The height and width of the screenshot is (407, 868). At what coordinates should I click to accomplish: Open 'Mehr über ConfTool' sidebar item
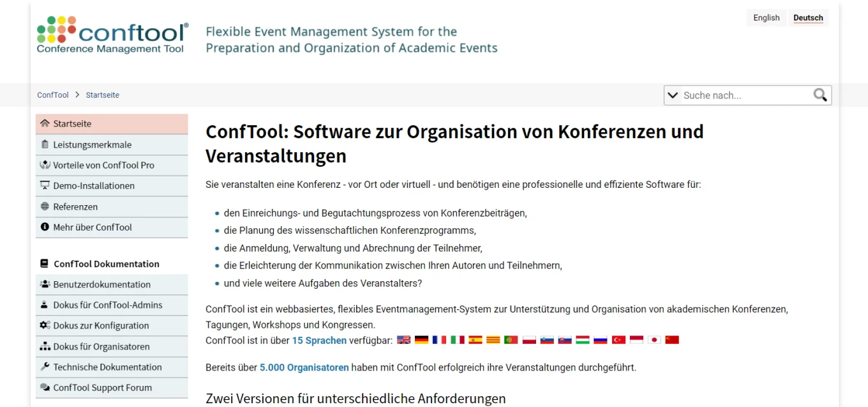[x=112, y=227]
